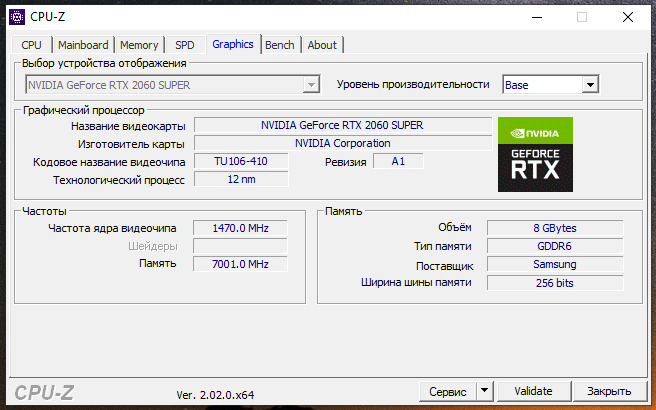Viewport: 656px width, 410px height.
Task: Click the empty Шейдеры field
Action: pyautogui.click(x=240, y=246)
